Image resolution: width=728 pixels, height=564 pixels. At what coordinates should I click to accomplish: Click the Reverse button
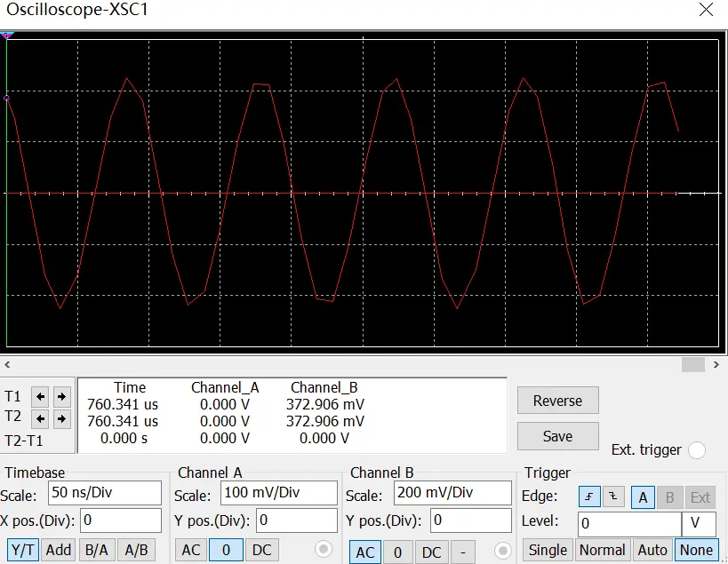558,401
